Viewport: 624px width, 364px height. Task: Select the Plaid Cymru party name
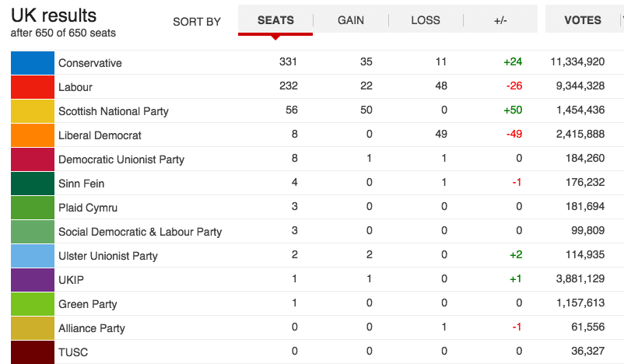point(88,208)
